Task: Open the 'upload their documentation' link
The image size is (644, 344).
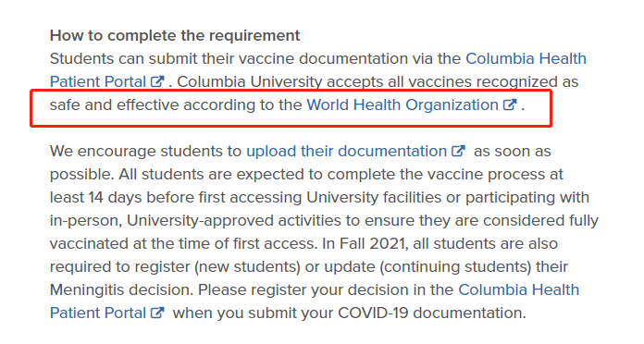Action: (x=347, y=152)
